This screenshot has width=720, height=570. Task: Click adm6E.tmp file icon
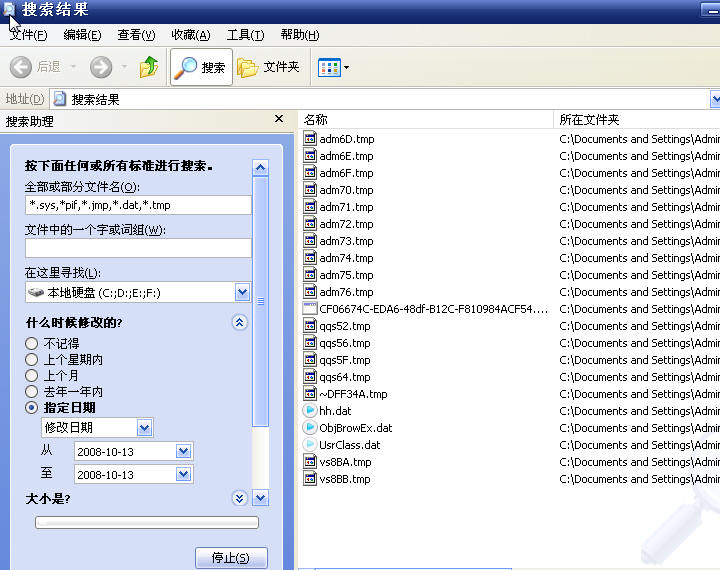point(310,155)
